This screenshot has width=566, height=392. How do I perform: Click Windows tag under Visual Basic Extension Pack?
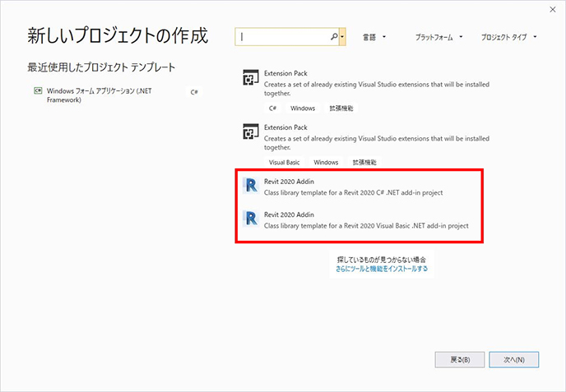click(326, 162)
